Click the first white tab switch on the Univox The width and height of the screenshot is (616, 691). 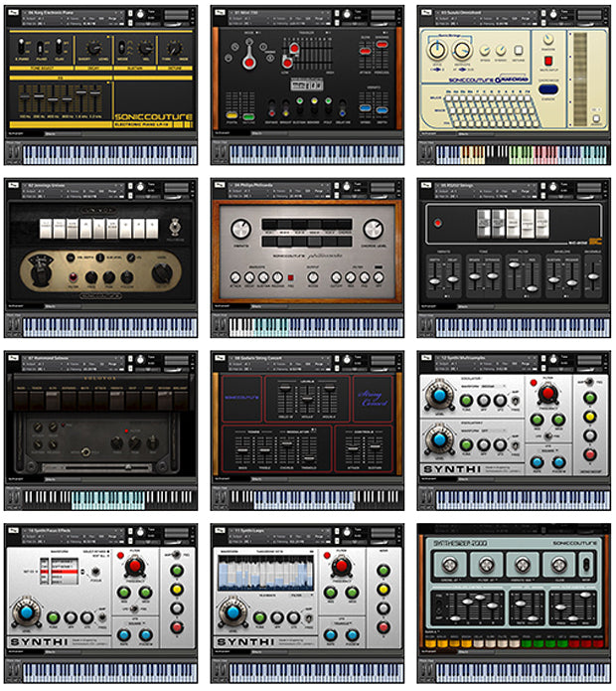click(46, 229)
